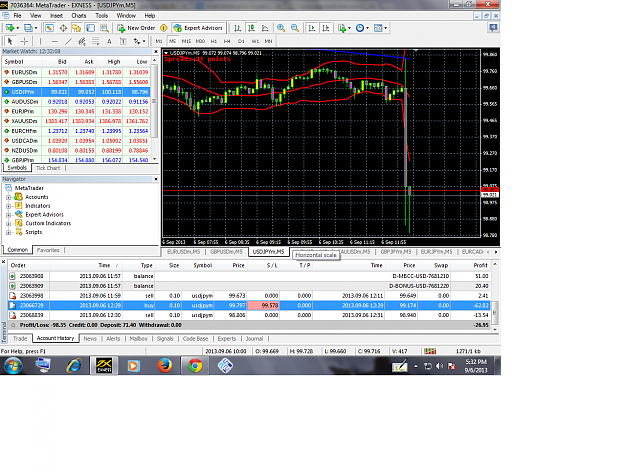
Task: Expand the Custom Indicators tree node
Action: 8,224
